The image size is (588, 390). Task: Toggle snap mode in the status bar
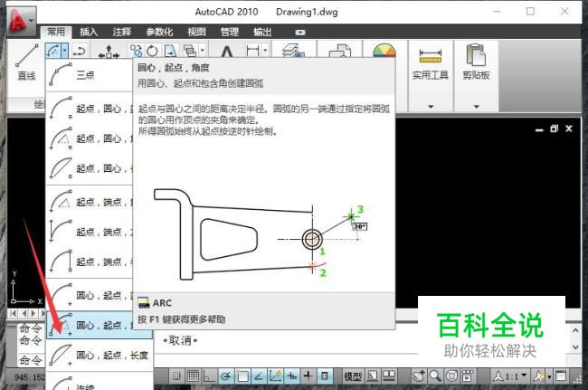[x=176, y=376]
